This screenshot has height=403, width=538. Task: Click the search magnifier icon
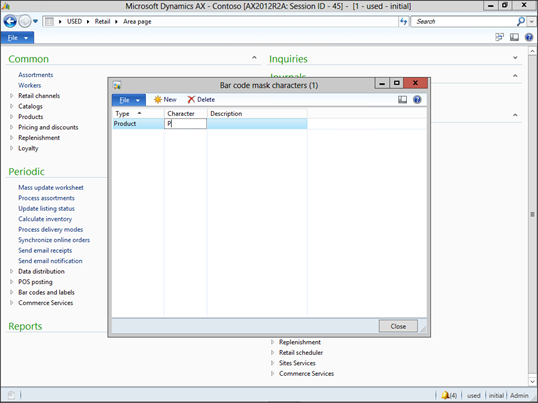[521, 21]
